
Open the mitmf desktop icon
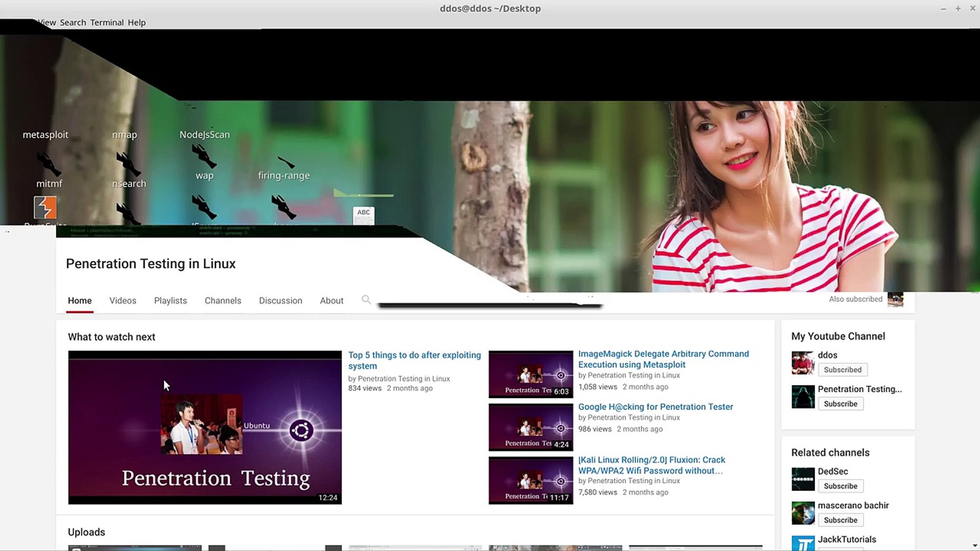coord(48,164)
